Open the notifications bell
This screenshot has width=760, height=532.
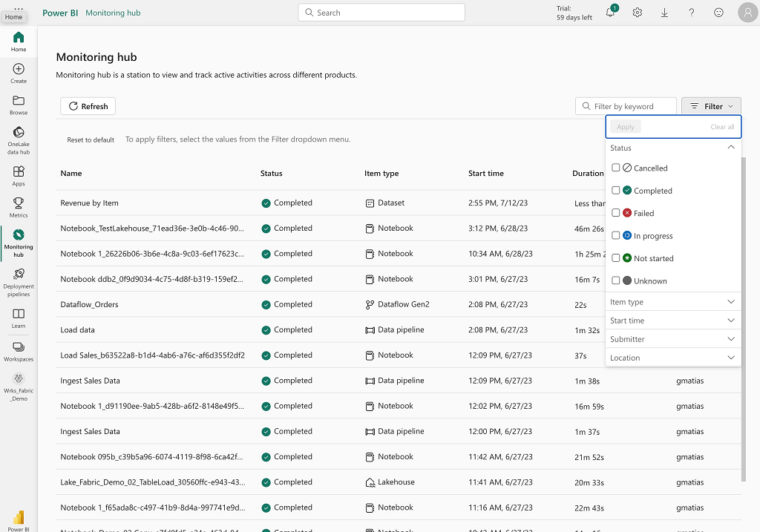pyautogui.click(x=610, y=13)
